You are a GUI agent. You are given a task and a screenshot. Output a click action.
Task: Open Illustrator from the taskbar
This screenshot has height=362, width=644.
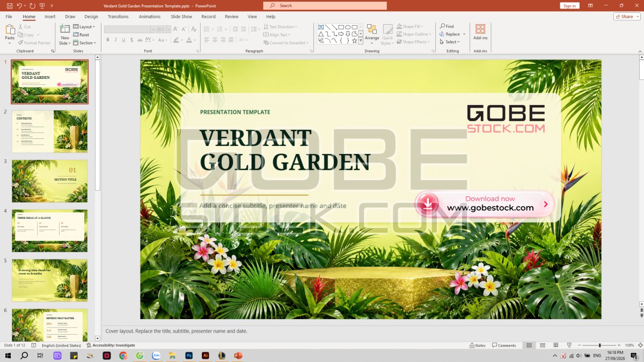click(x=205, y=356)
